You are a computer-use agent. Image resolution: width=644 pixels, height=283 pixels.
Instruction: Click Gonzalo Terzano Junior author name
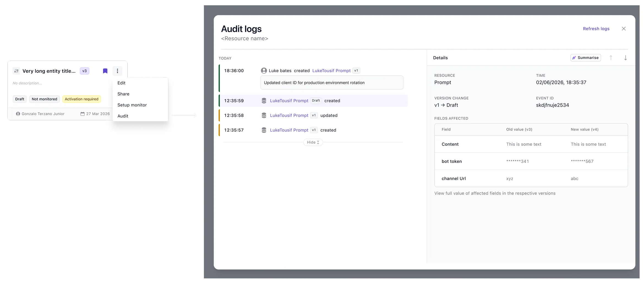point(43,114)
